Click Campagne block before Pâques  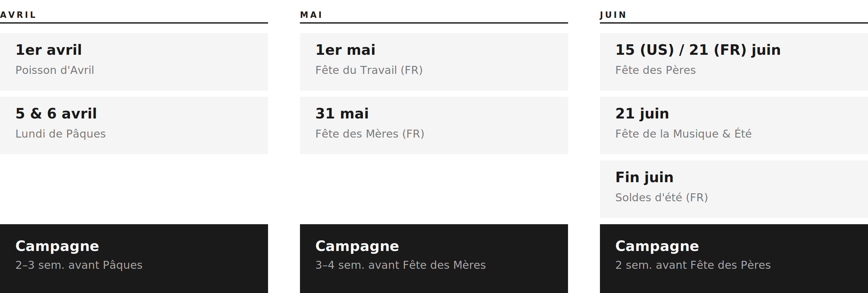tap(134, 256)
